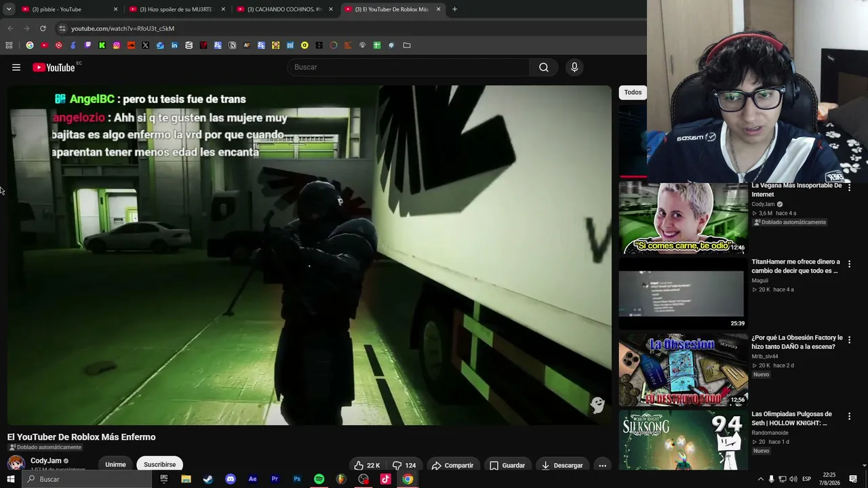Viewport: 868px width, 488px height.
Task: Click the Unirme join button
Action: [115, 464]
